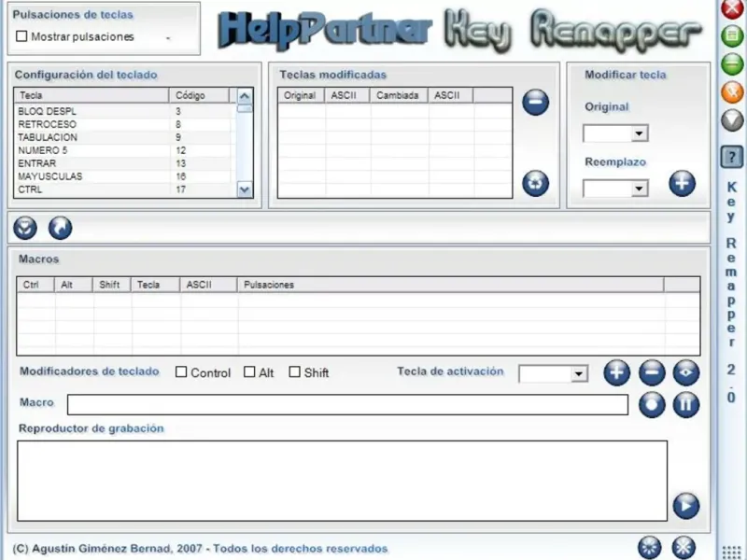Click the scroll up arrow in key list
The width and height of the screenshot is (747, 560).
[x=245, y=96]
